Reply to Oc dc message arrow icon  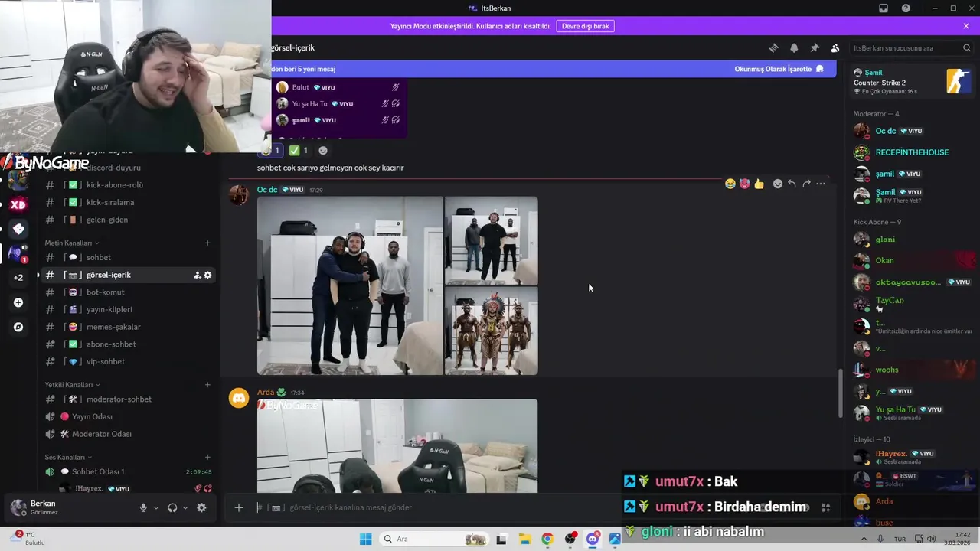792,184
